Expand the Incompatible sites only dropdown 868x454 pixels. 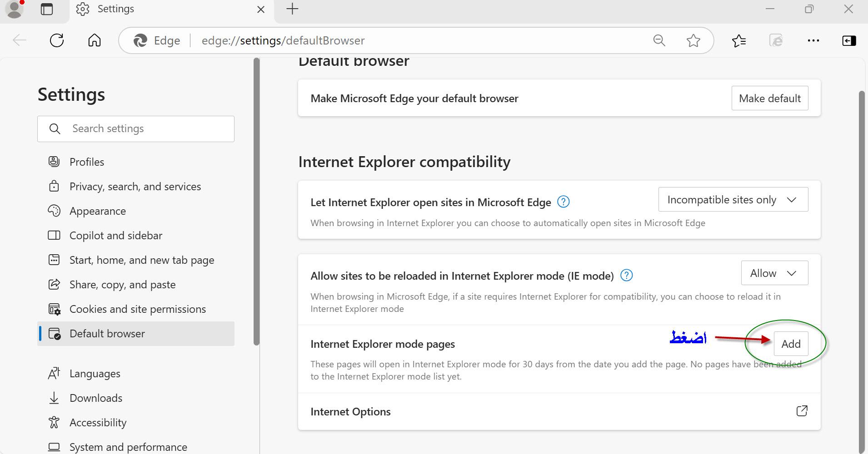(x=733, y=200)
